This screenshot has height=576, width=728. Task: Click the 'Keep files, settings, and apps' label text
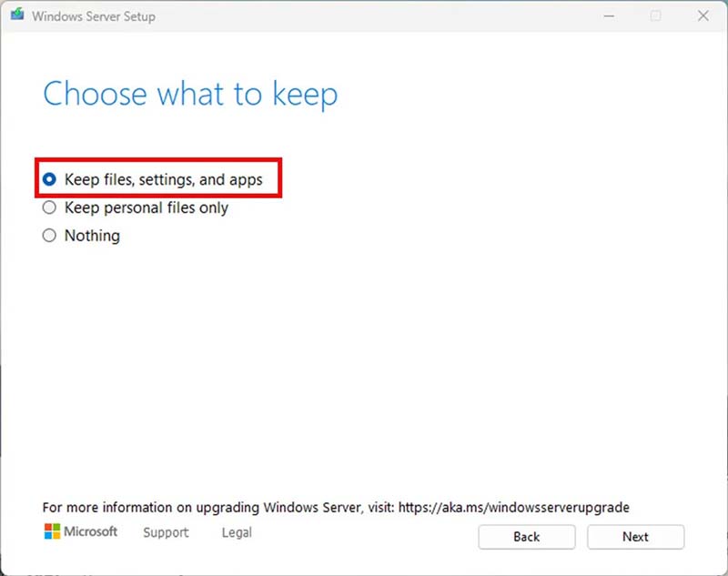coord(164,180)
